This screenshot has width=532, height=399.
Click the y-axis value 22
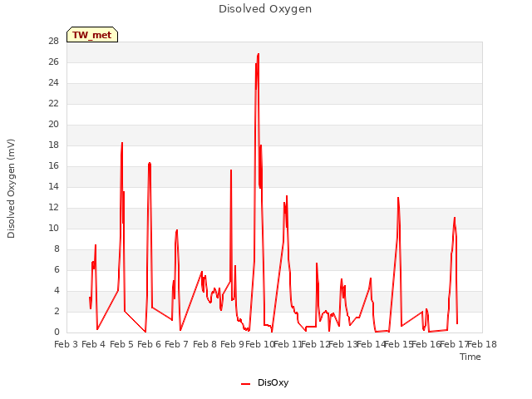tap(53, 103)
